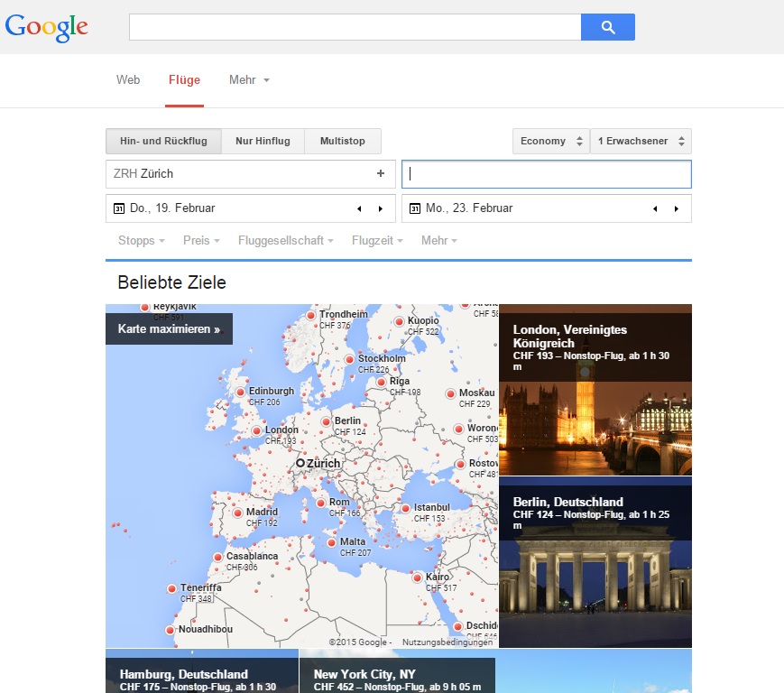Select the Moskau map marker

pyautogui.click(x=450, y=393)
